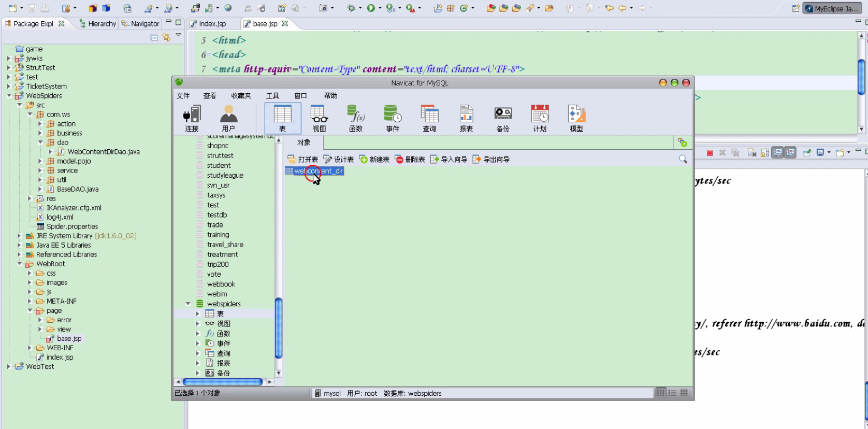Open Navicat 工具 menu

pos(272,96)
